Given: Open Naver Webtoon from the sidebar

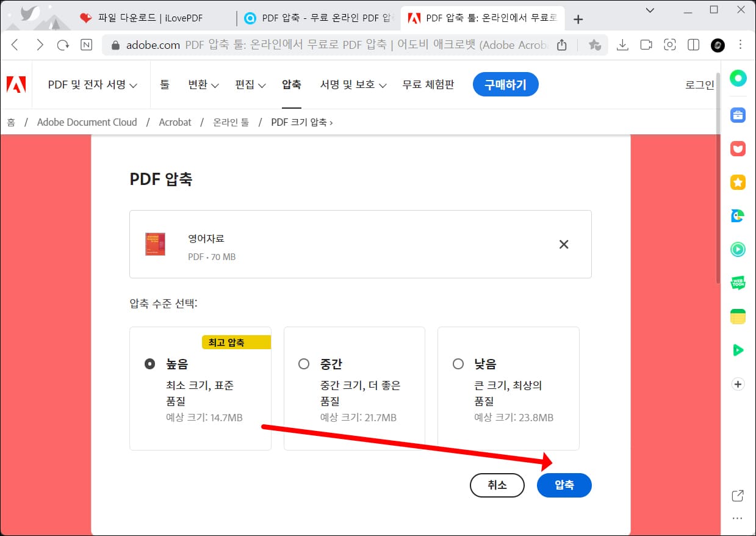Looking at the screenshot, I should click(x=738, y=283).
